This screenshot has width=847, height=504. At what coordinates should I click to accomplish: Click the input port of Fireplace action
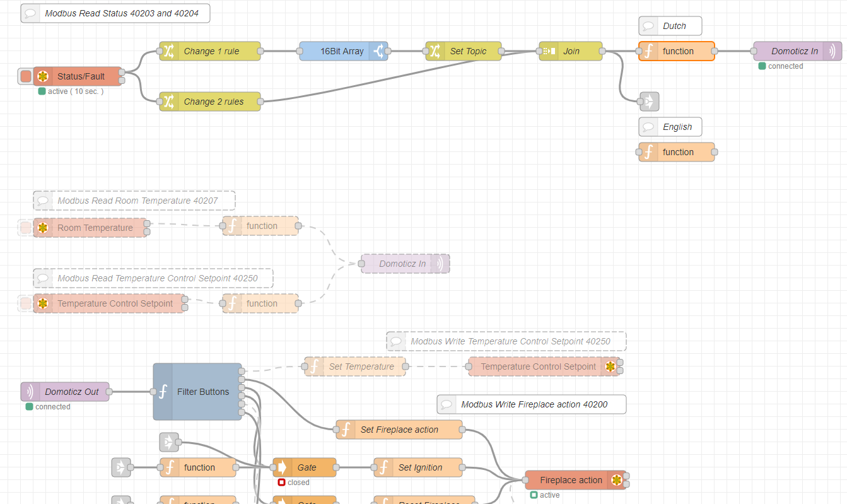point(525,480)
